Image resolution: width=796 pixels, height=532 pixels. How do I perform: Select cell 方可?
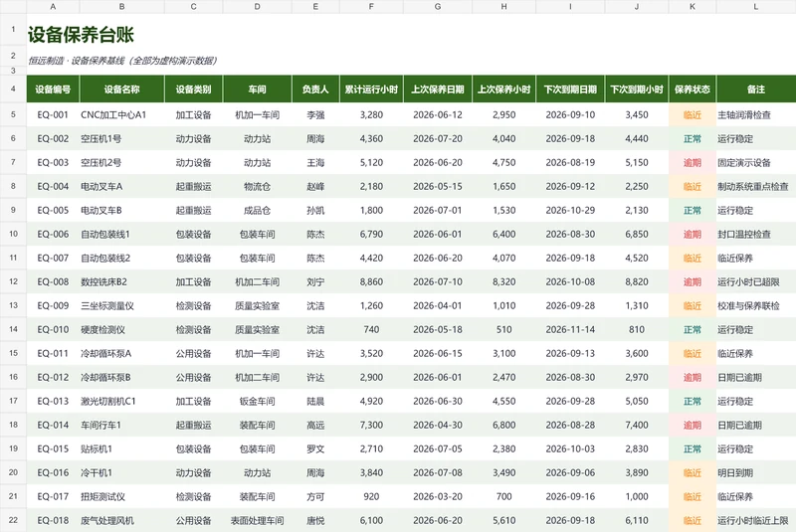(315, 496)
